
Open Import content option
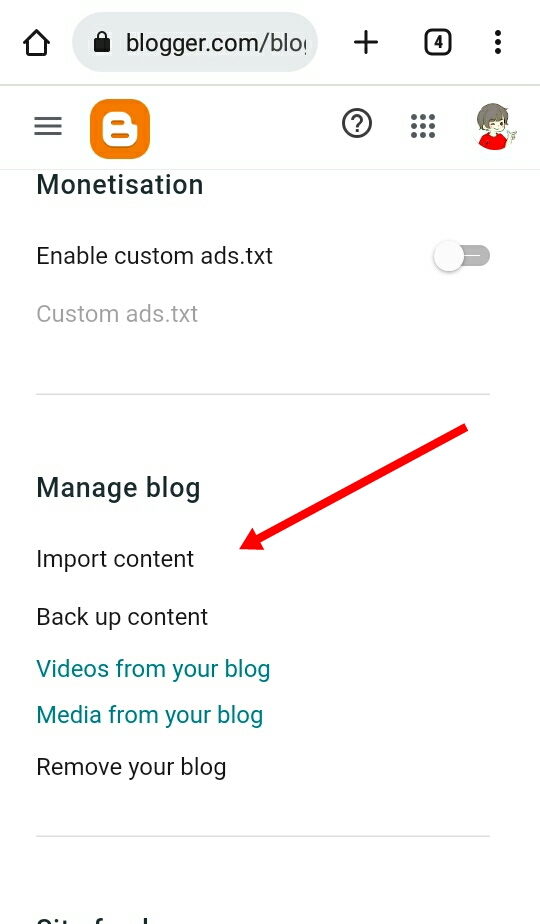click(115, 559)
